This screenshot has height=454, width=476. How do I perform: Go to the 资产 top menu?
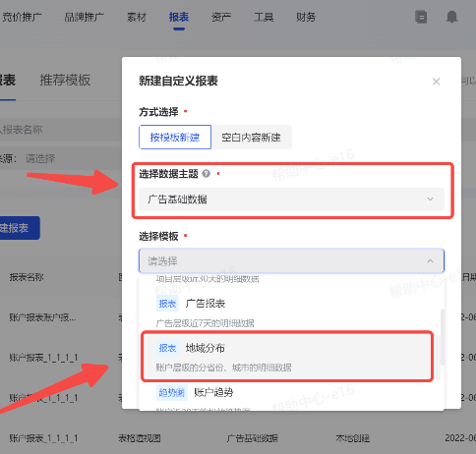[221, 17]
